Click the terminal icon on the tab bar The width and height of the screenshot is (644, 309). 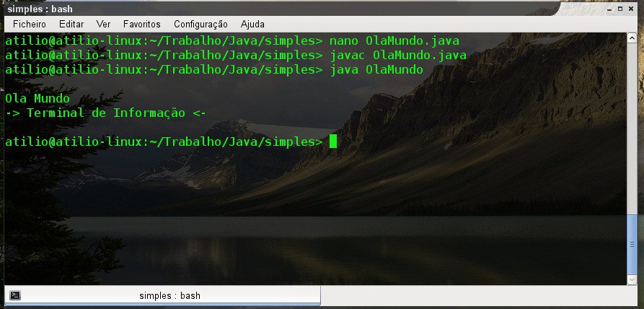(15, 295)
